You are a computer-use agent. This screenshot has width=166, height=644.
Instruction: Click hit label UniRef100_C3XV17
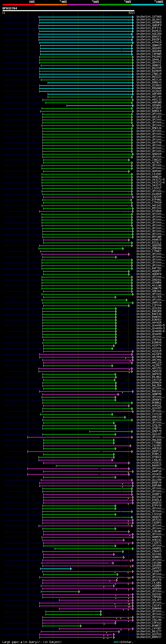click(149, 188)
